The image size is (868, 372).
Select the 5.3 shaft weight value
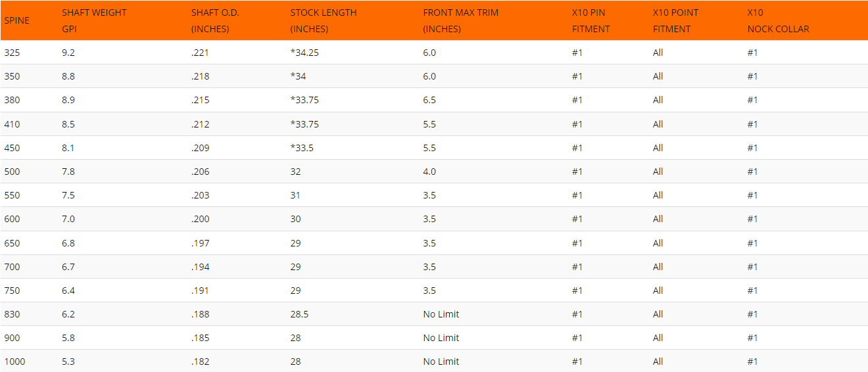coord(68,361)
